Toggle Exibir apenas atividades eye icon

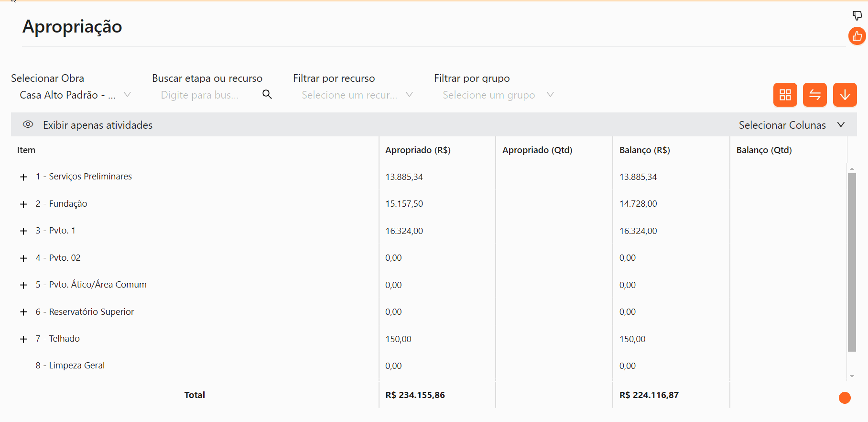pyautogui.click(x=28, y=125)
